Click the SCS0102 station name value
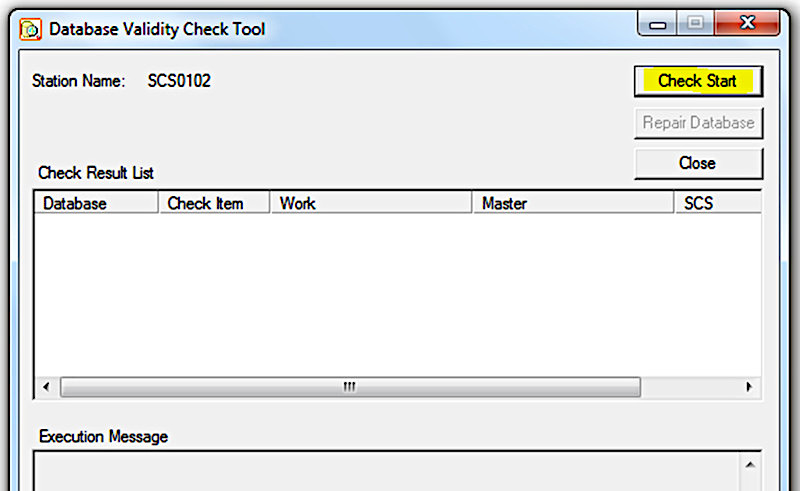This screenshot has width=800, height=491. click(179, 81)
